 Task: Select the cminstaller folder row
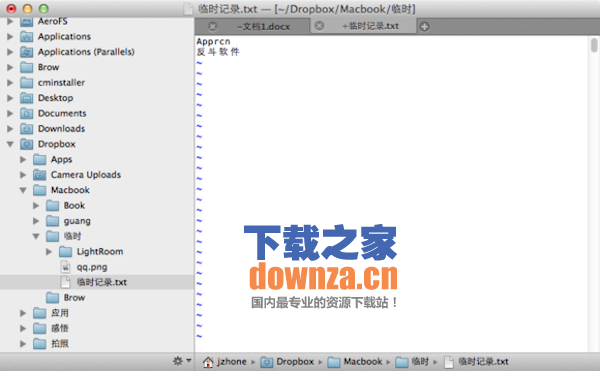coord(97,83)
